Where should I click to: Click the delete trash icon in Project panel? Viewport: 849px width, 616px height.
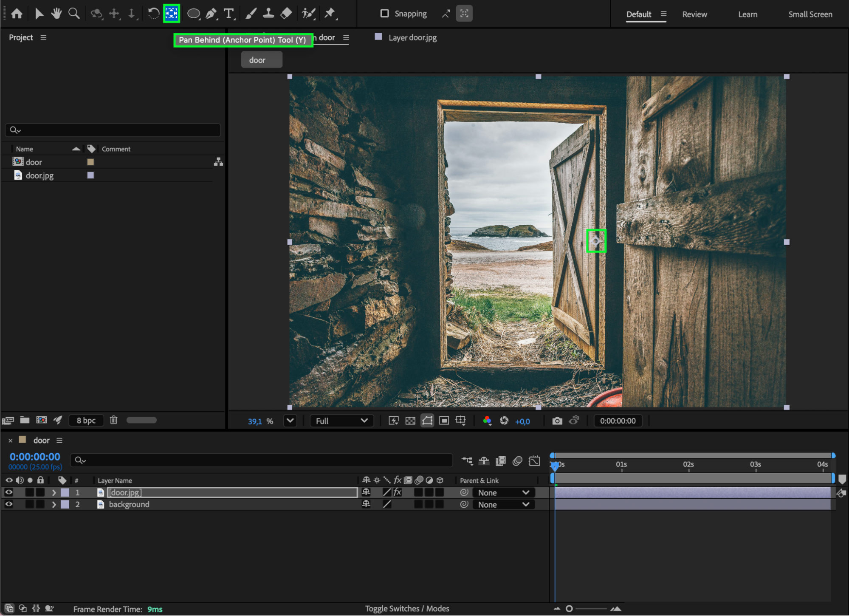(x=113, y=420)
